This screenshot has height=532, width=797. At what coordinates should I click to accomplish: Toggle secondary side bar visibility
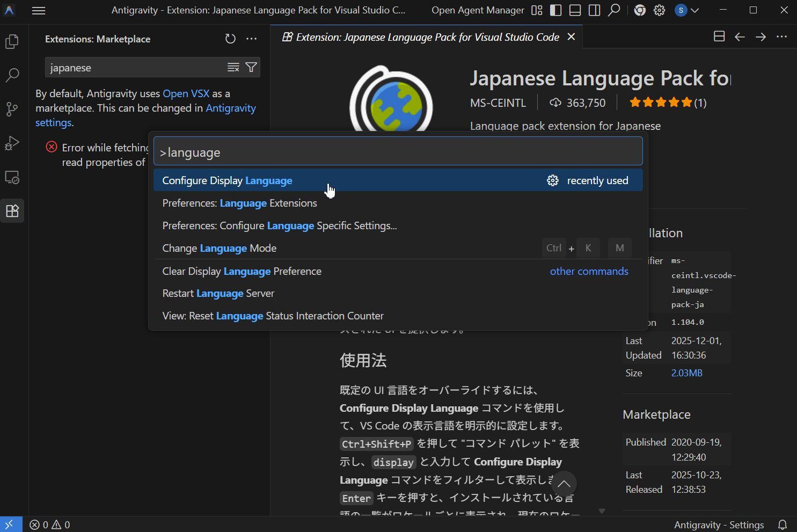click(x=594, y=10)
